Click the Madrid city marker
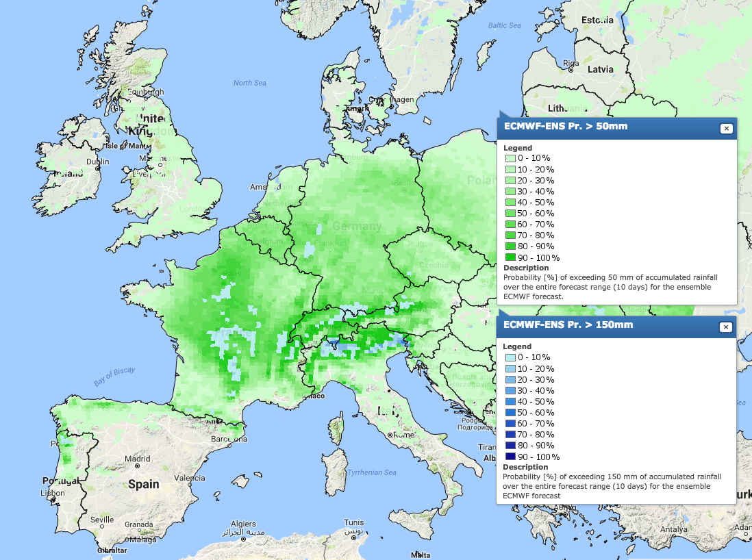Image resolution: width=752 pixels, height=560 pixels. [x=138, y=466]
